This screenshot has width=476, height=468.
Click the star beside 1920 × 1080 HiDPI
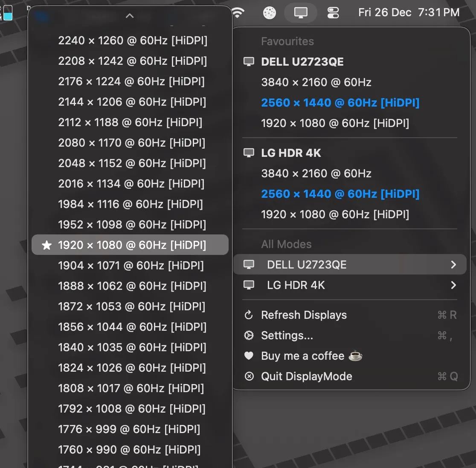point(46,245)
